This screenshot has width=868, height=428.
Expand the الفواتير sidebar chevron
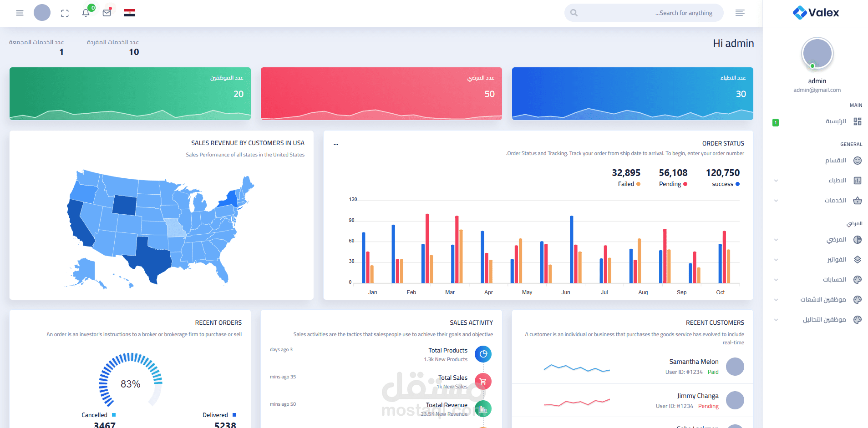tap(776, 260)
